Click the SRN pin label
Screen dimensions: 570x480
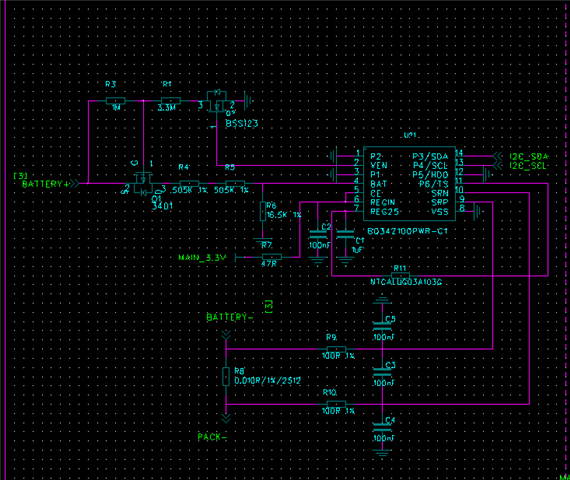click(x=440, y=193)
